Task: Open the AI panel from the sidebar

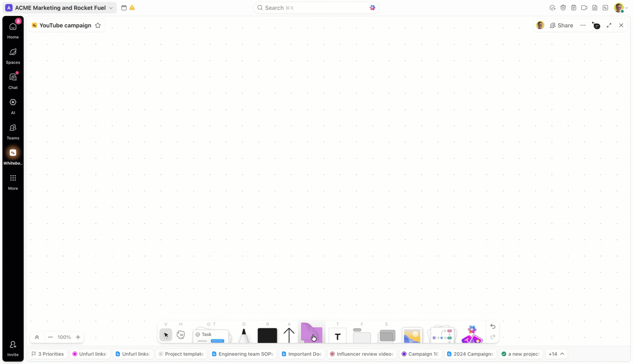Action: pos(13,105)
